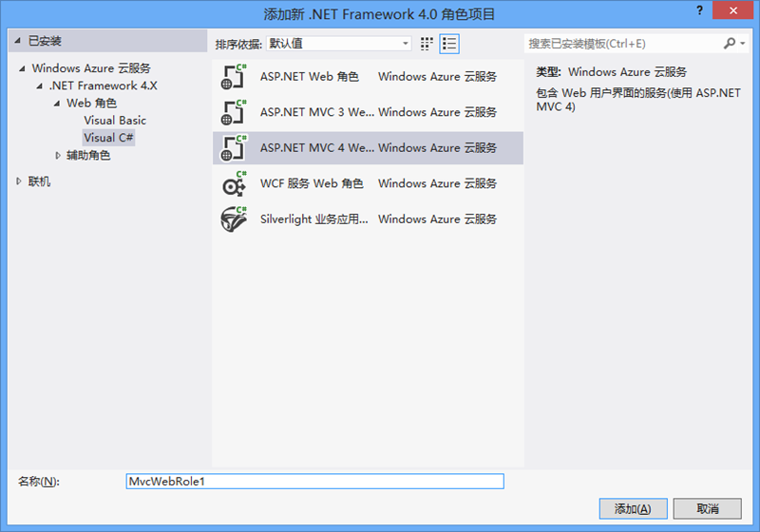Screen dimensions: 760x532
Task: Collapse the .NET Framework 4.X node
Action: point(39,85)
